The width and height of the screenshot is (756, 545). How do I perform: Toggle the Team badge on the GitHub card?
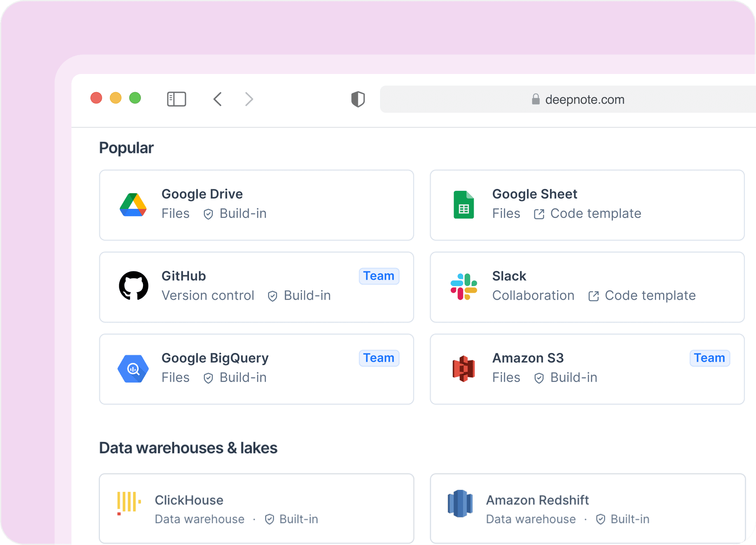tap(379, 276)
